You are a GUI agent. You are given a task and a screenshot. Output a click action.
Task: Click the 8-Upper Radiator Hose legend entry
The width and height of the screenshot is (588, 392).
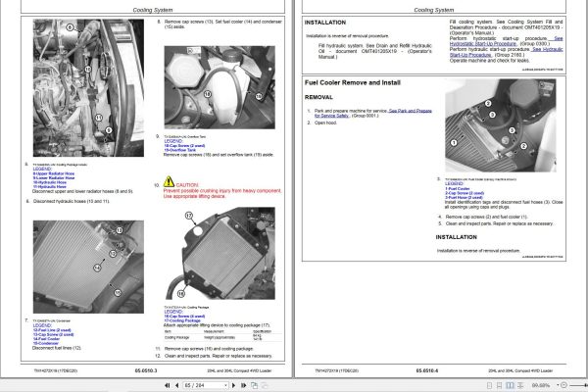pos(54,173)
